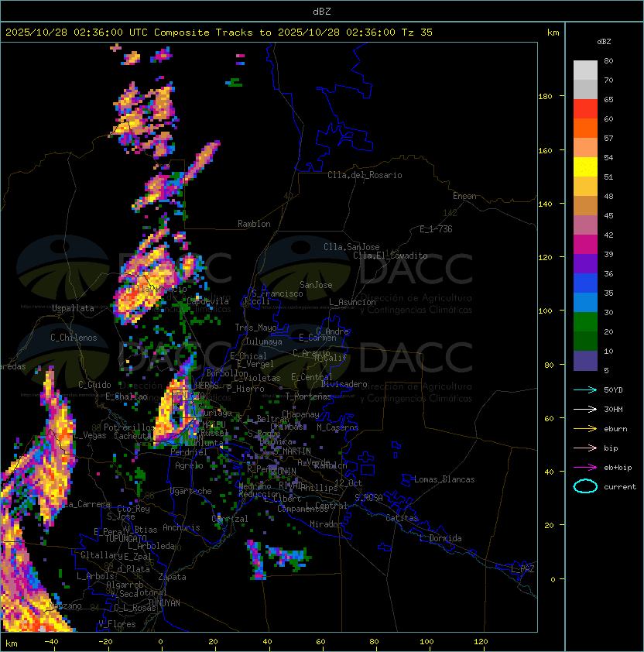This screenshot has height=652, width=644.
Task: Click the 'TUNUYAN' map label
Action: pos(164,603)
